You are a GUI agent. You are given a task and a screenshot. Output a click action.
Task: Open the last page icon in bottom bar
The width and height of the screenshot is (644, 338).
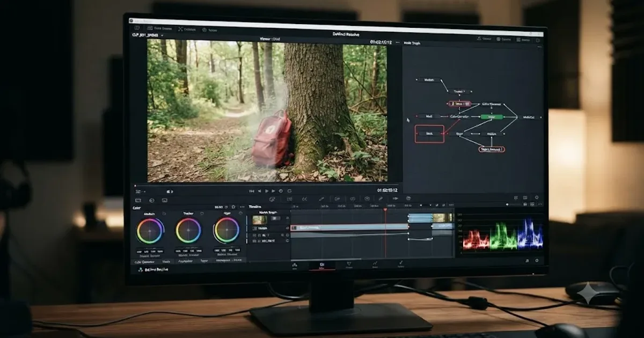pyautogui.click(x=401, y=265)
